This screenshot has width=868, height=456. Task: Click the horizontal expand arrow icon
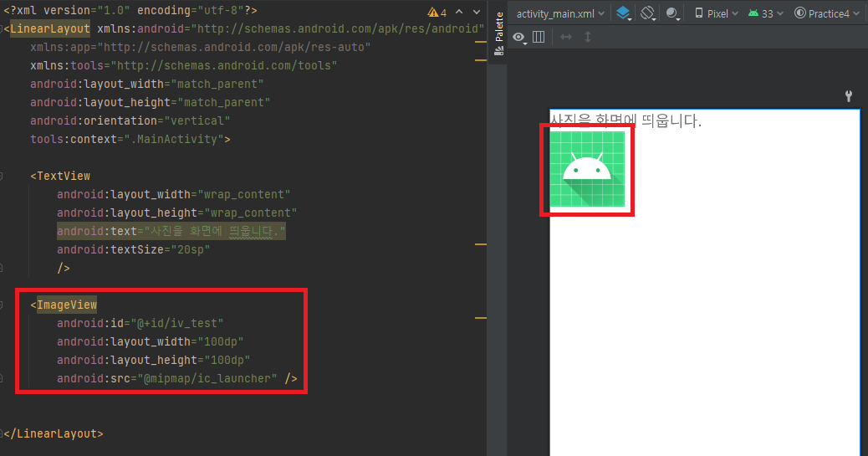(566, 37)
